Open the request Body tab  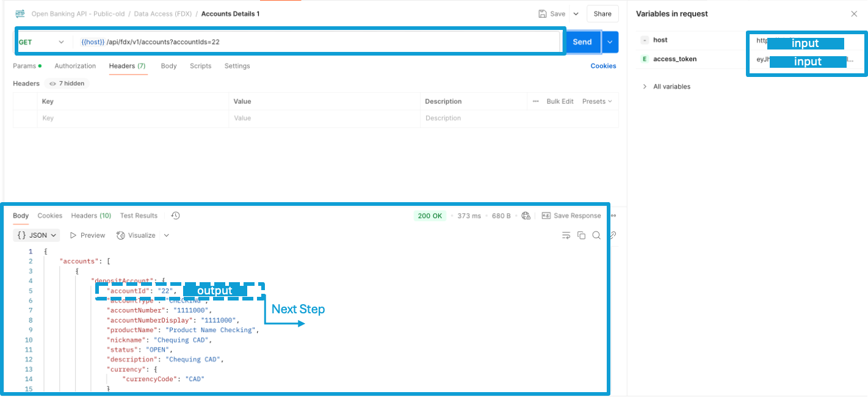[169, 66]
